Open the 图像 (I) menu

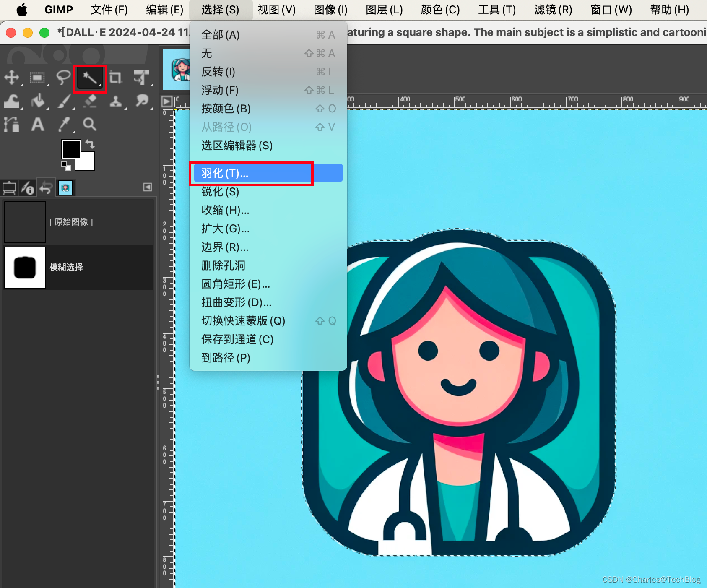[331, 10]
